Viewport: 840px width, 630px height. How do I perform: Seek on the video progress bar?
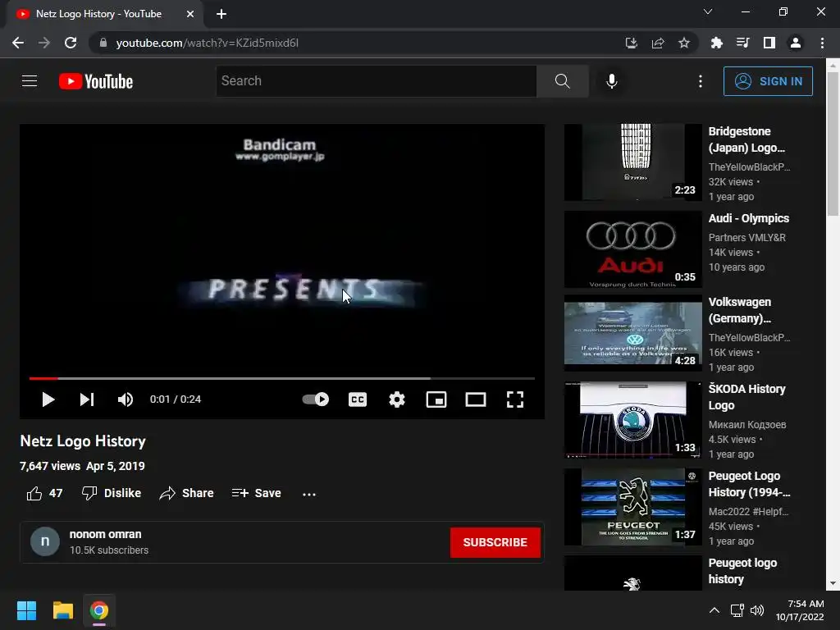pyautogui.click(x=282, y=378)
